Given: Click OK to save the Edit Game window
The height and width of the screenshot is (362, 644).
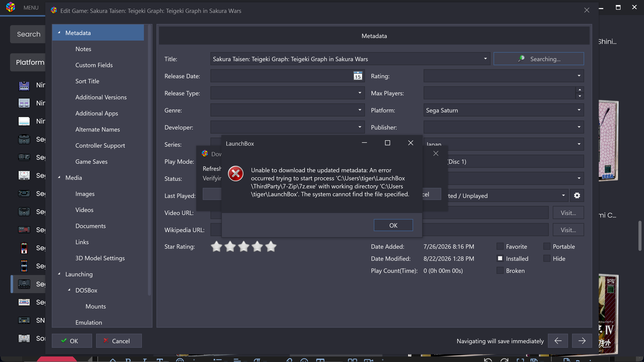Looking at the screenshot, I should [72, 341].
